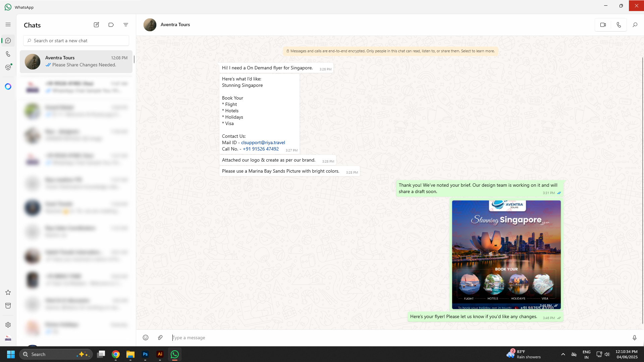This screenshot has height=362, width=644.
Task: Attach a file with the paperclip icon
Action: (160, 338)
